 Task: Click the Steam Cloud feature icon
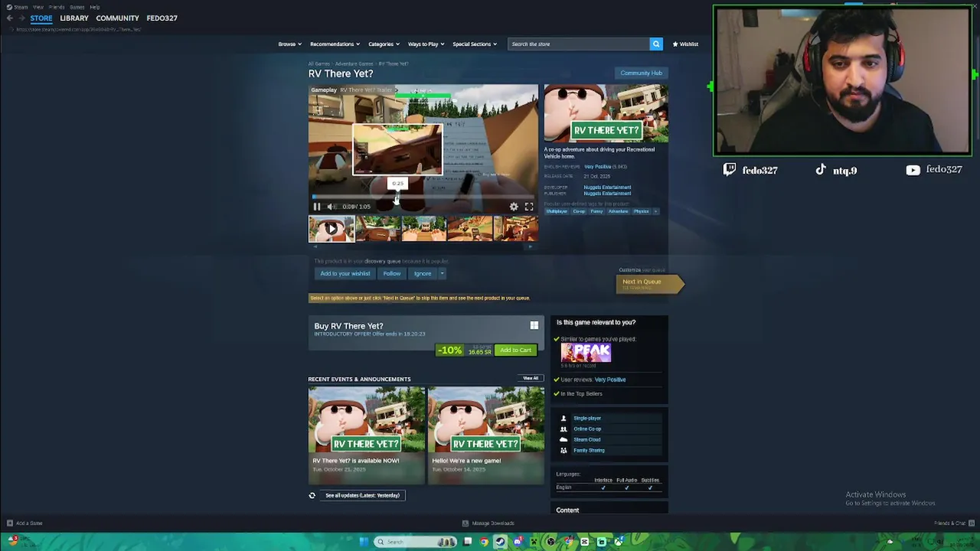(x=564, y=440)
